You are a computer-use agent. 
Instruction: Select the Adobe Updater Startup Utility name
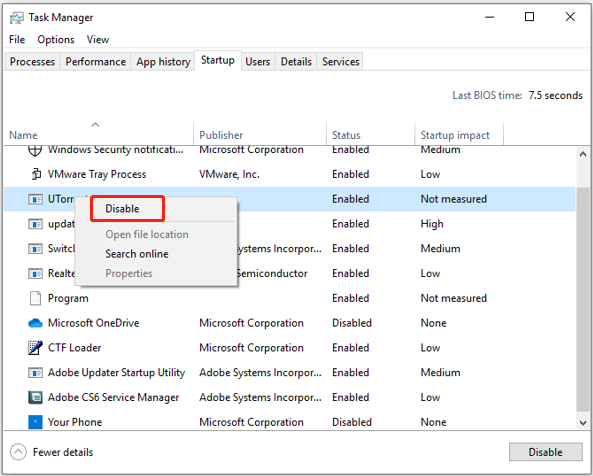[116, 372]
